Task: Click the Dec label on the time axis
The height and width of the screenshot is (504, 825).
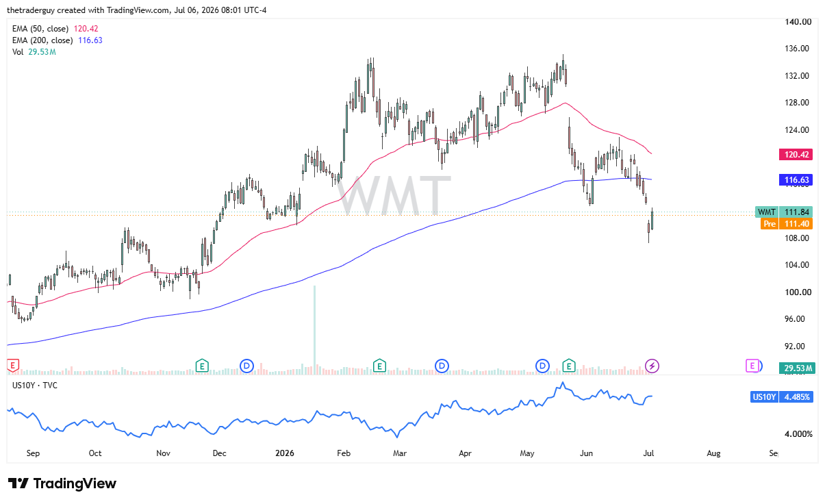Action: click(x=220, y=453)
